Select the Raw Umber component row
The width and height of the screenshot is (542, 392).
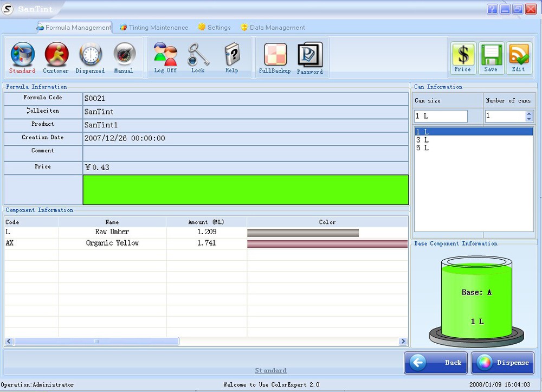click(x=206, y=232)
